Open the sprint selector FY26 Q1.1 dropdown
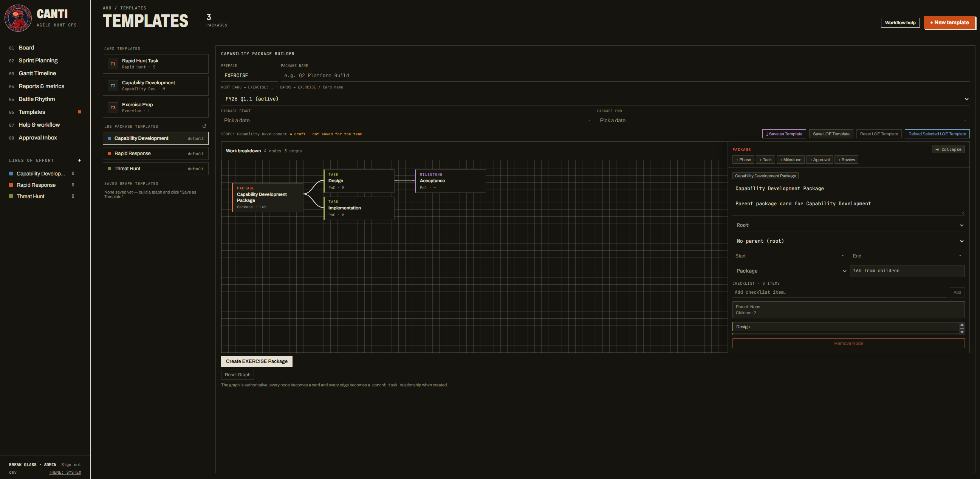The height and width of the screenshot is (479, 980). pos(595,99)
